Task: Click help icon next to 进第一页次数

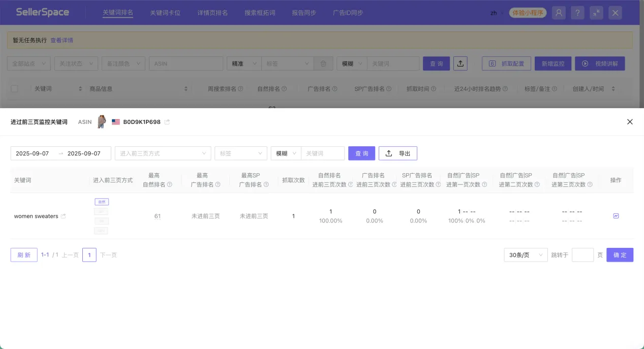Action: pos(484,184)
